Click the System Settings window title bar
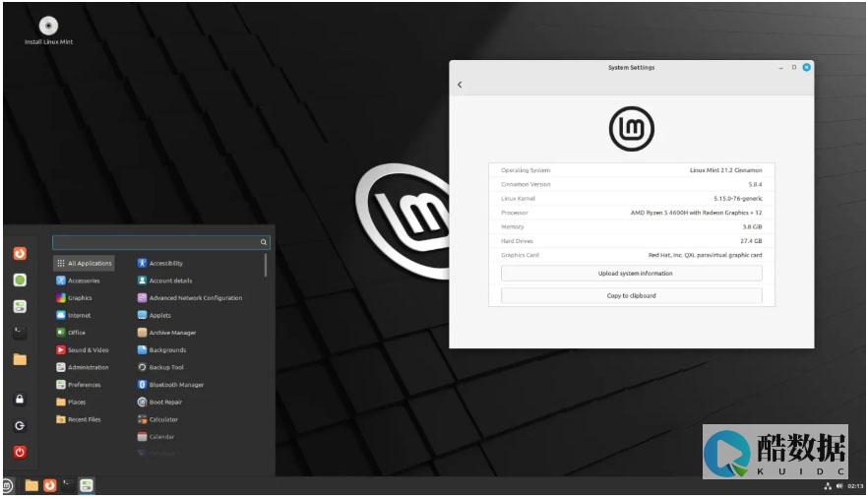Image resolution: width=868 pixels, height=499 pixels. (x=631, y=67)
